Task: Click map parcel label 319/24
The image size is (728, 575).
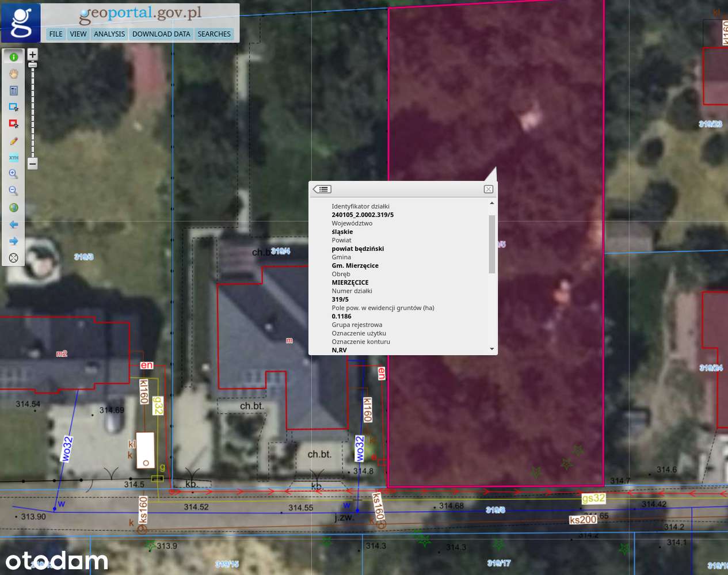Action: point(711,368)
